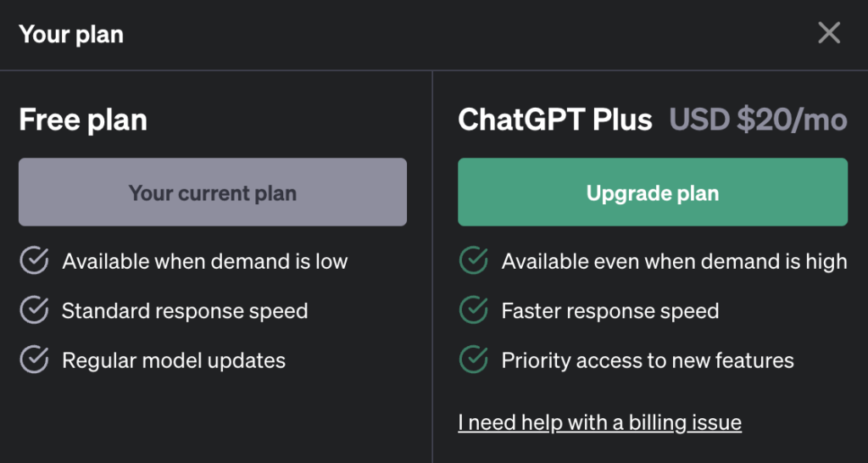Click green checkmark beside Available even when demand high
Image resolution: width=868 pixels, height=463 pixels.
474,260
